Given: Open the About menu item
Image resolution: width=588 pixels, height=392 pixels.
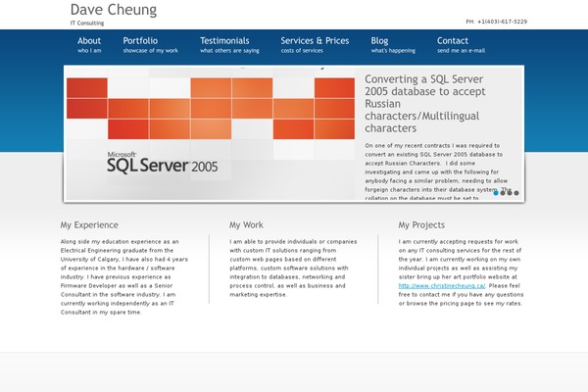Looking at the screenshot, I should point(89,45).
